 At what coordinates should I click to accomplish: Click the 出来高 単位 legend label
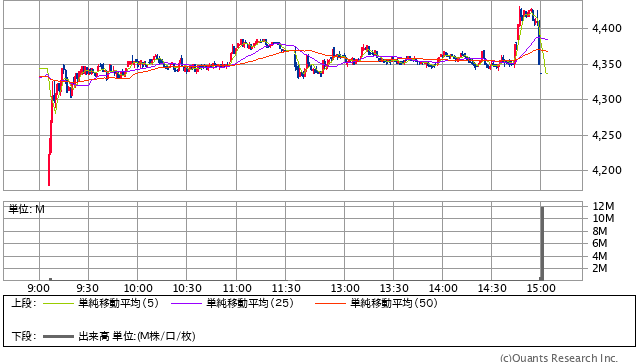137,336
